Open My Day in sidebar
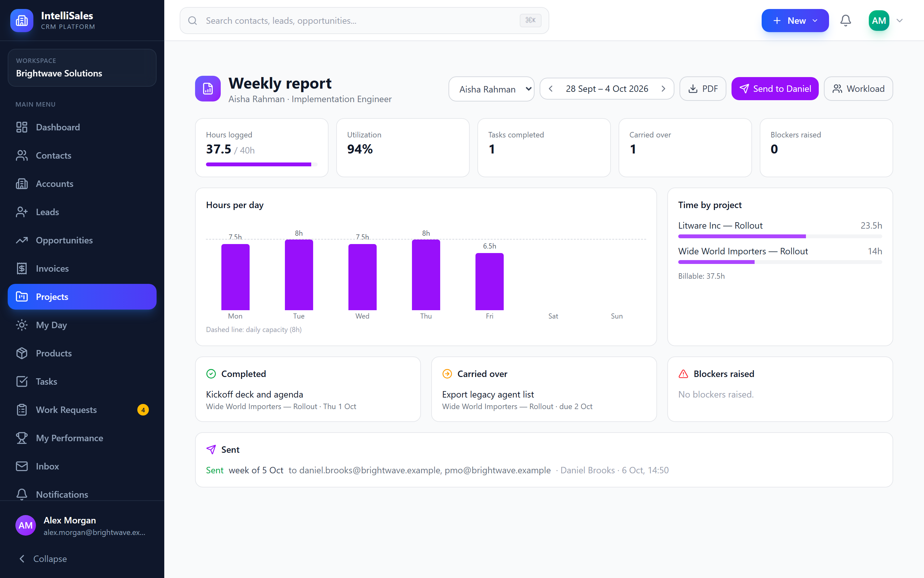The image size is (924, 578). point(82,325)
